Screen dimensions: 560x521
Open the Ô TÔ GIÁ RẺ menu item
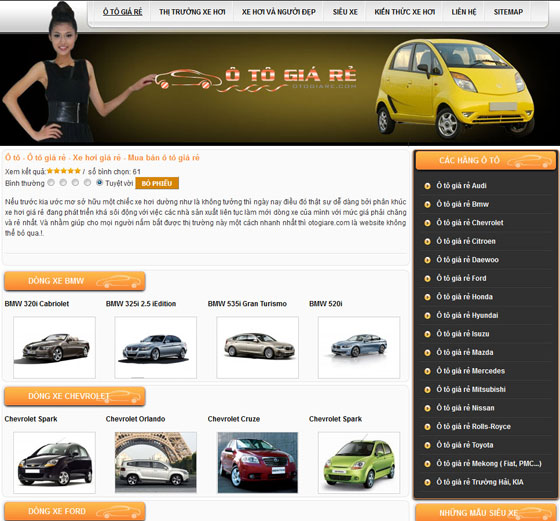[122, 12]
